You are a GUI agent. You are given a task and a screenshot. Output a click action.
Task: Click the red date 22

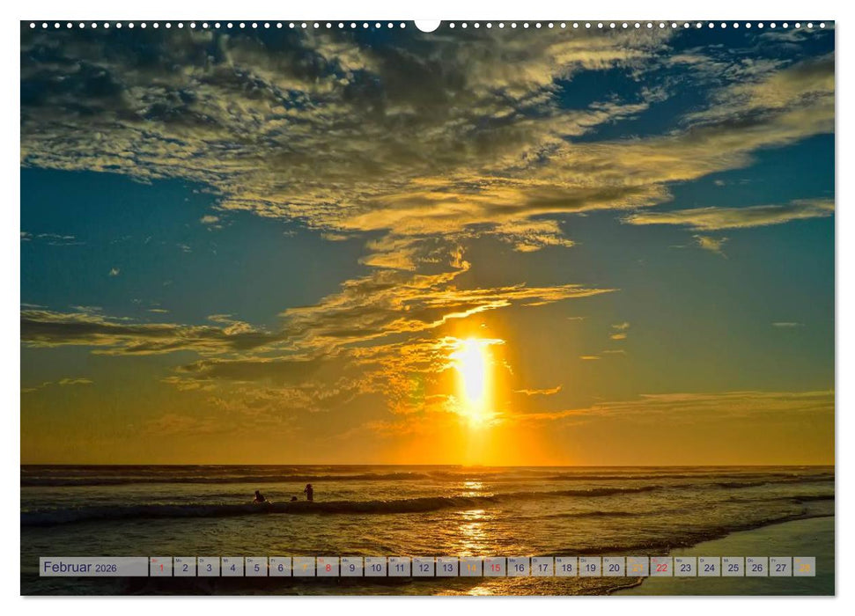pyautogui.click(x=661, y=568)
